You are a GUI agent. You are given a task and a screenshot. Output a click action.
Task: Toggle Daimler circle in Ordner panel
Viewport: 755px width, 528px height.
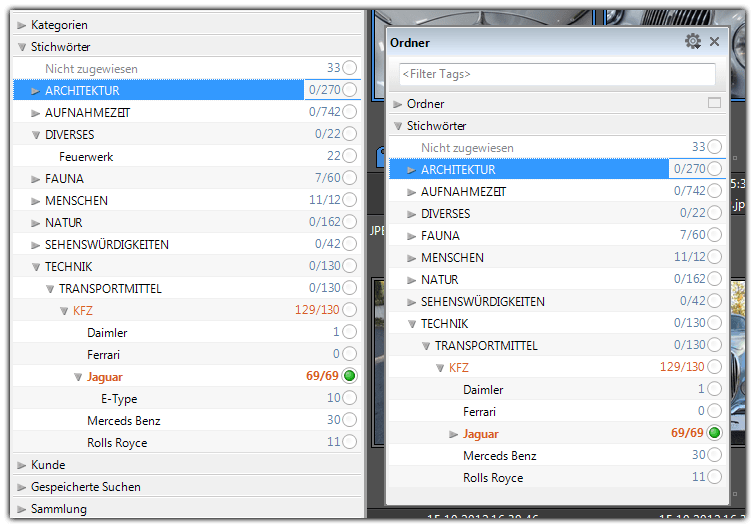714,389
